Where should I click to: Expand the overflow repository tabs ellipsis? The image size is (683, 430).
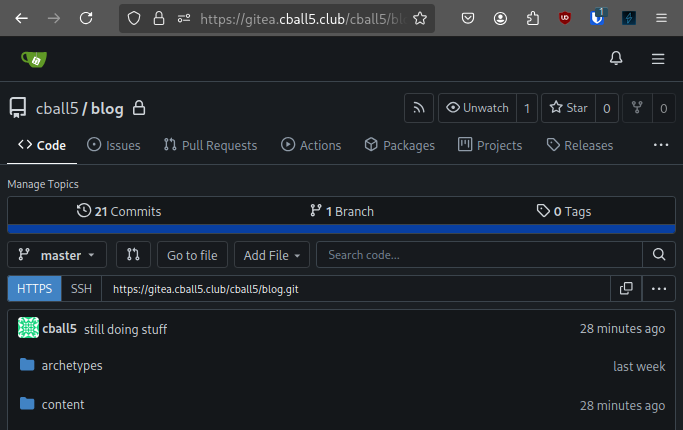click(x=661, y=145)
